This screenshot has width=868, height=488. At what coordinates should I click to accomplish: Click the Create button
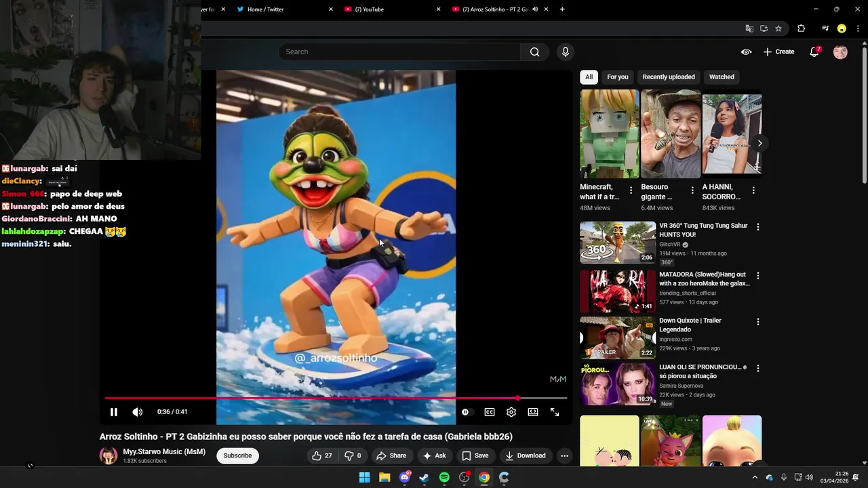point(778,52)
